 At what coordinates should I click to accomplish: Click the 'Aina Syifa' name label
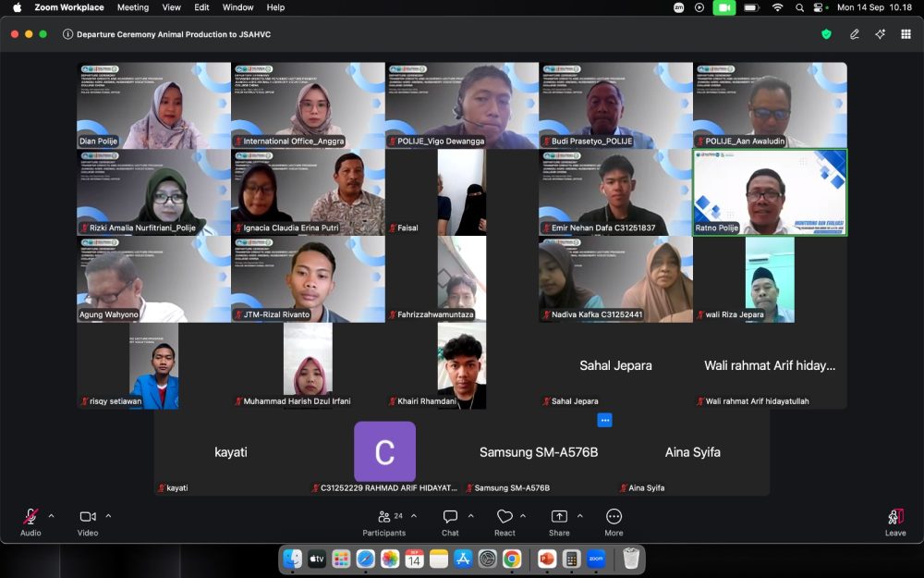tap(647, 488)
